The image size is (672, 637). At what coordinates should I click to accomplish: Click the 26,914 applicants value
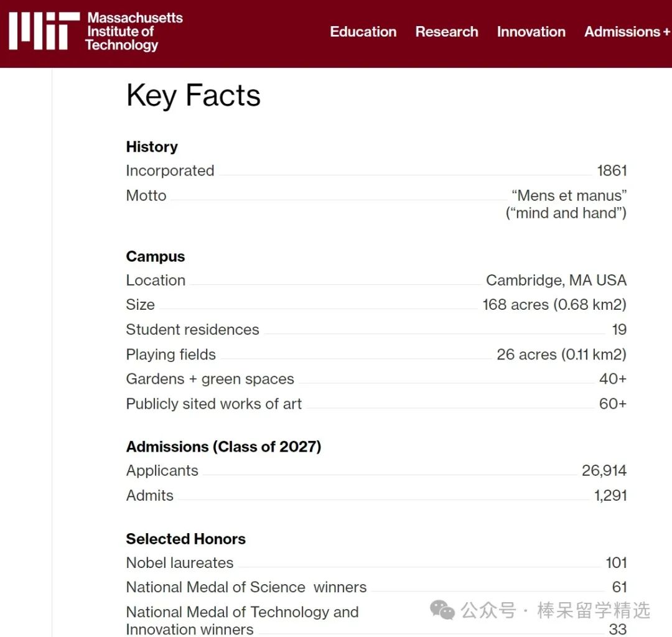604,471
